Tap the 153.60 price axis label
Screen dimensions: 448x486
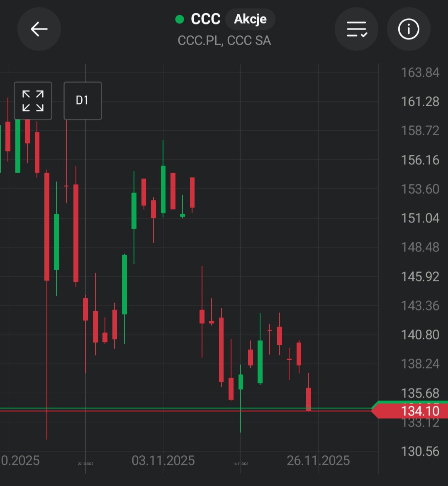(420, 189)
